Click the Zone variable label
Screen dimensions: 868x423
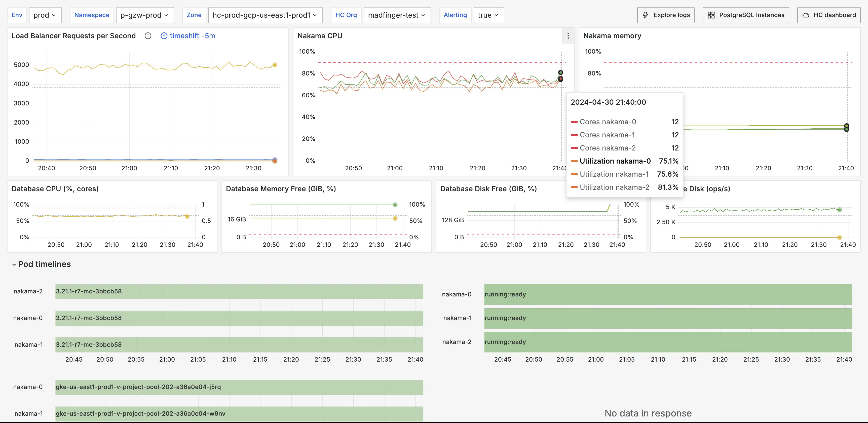194,15
